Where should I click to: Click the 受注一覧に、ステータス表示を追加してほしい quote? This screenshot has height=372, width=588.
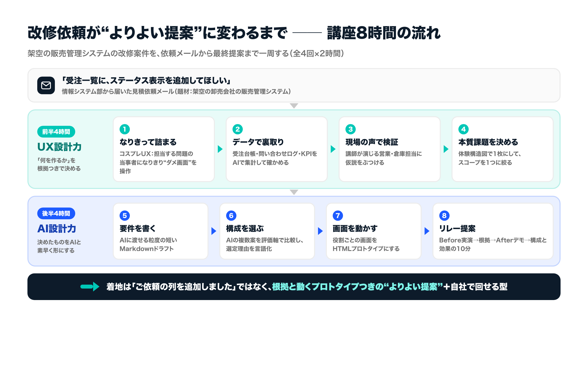pos(146,81)
